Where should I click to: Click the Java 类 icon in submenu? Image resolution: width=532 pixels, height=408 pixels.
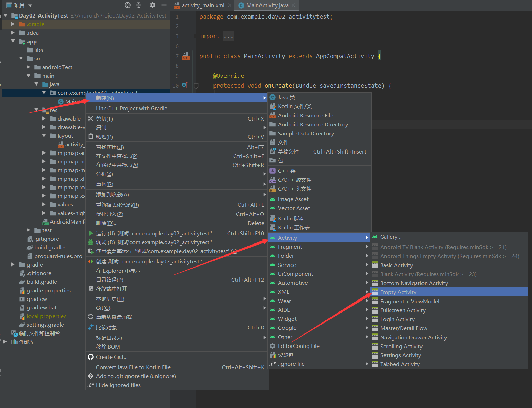click(x=273, y=98)
